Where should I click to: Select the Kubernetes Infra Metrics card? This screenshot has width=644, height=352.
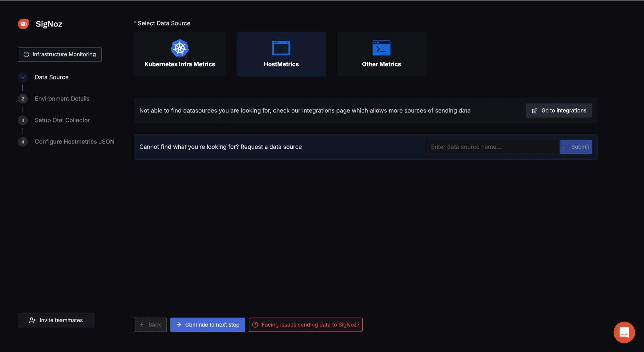tap(180, 54)
